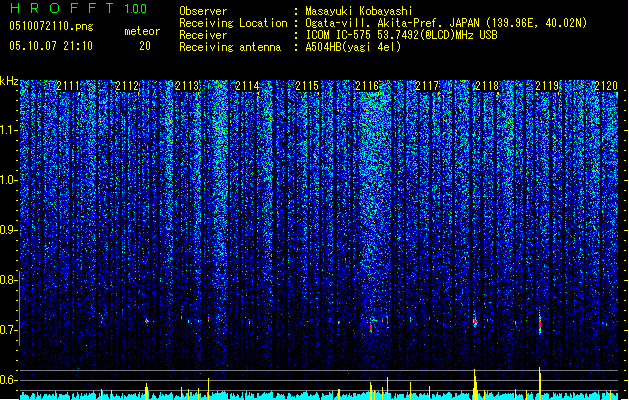Click the 2111 time marker

[x=68, y=86]
